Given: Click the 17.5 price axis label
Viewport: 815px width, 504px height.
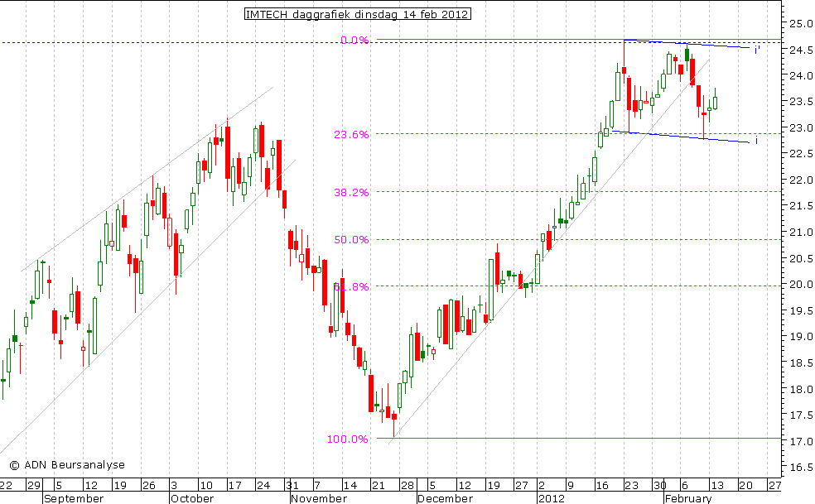Looking at the screenshot, I should coord(801,415).
